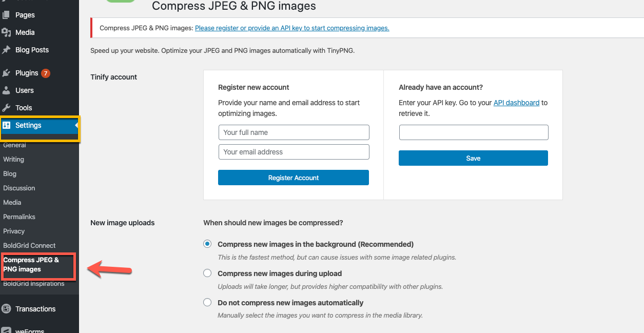This screenshot has height=333, width=644.
Task: Collapse the Settings menu arrow
Action: click(x=76, y=125)
